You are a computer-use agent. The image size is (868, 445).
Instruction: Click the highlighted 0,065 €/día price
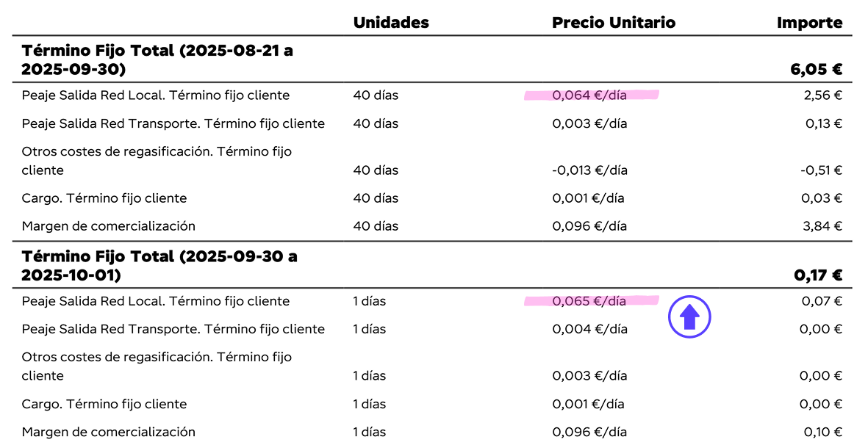pos(589,301)
